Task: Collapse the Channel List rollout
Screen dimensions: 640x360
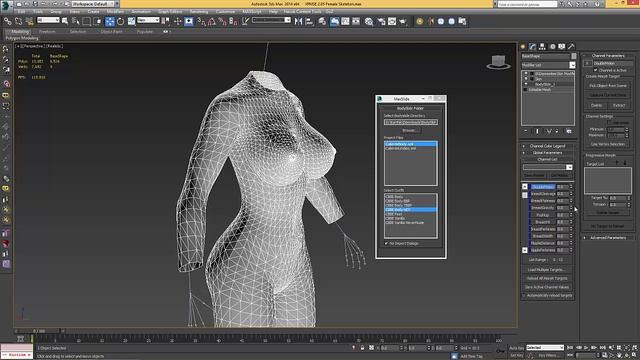Action: pos(547,159)
